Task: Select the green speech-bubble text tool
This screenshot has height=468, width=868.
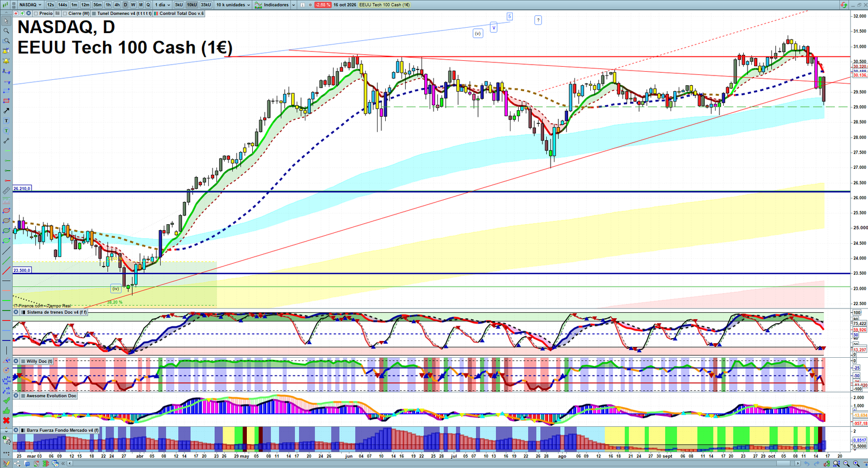Action: click(6, 131)
